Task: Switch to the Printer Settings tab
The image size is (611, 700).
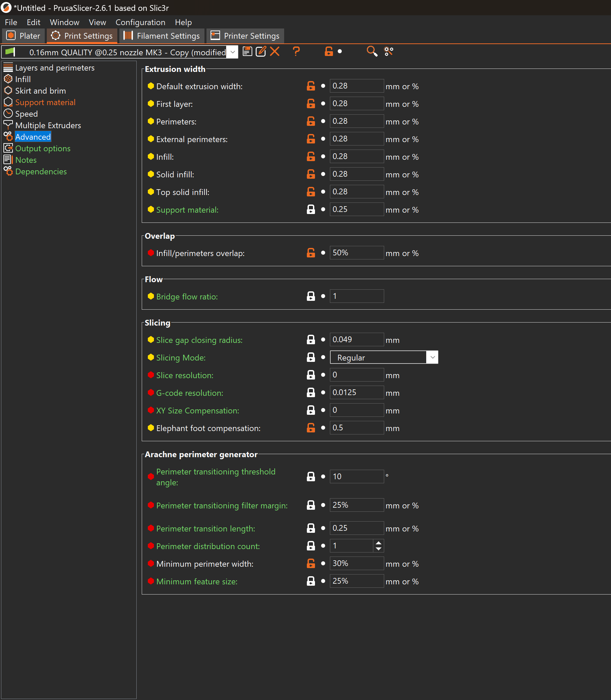Action: (x=245, y=36)
